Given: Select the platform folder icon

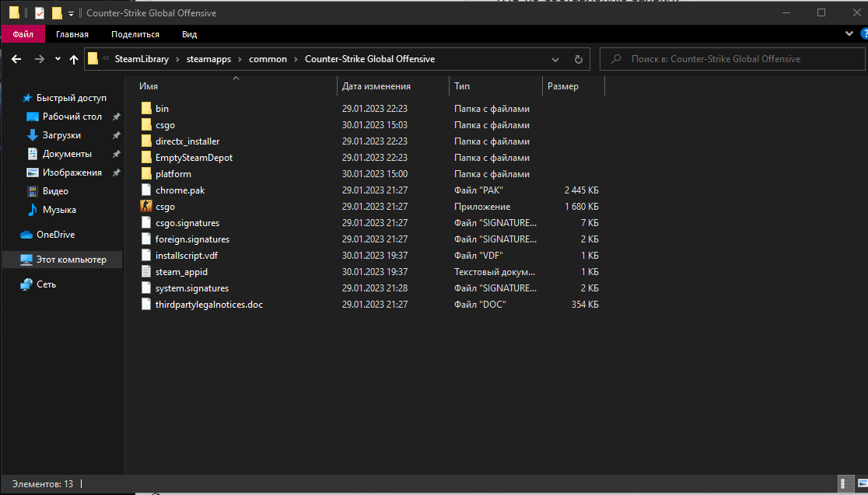Looking at the screenshot, I should 146,173.
